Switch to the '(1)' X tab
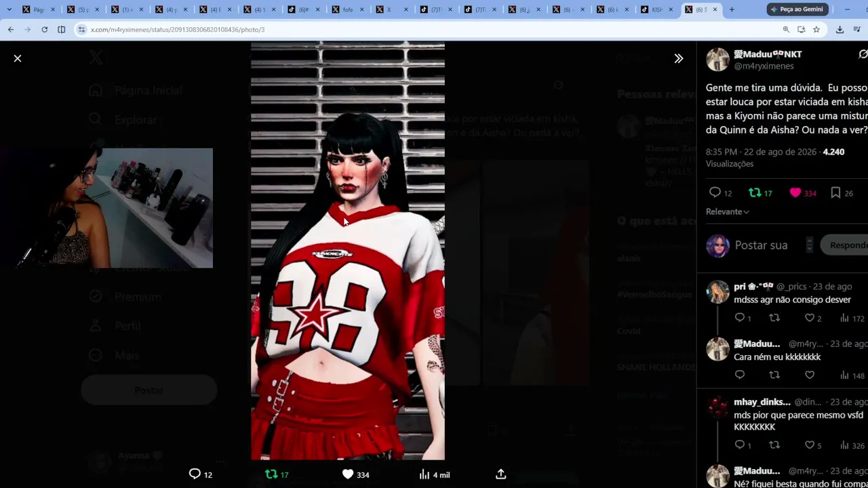868x488 pixels. [x=127, y=9]
